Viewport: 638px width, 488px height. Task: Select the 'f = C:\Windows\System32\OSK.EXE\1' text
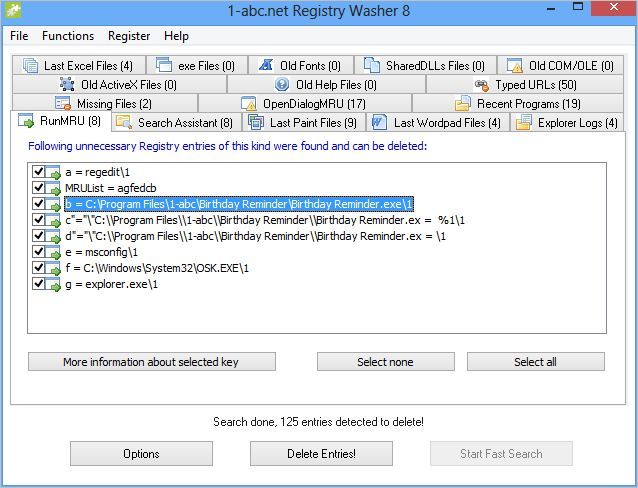(157, 268)
